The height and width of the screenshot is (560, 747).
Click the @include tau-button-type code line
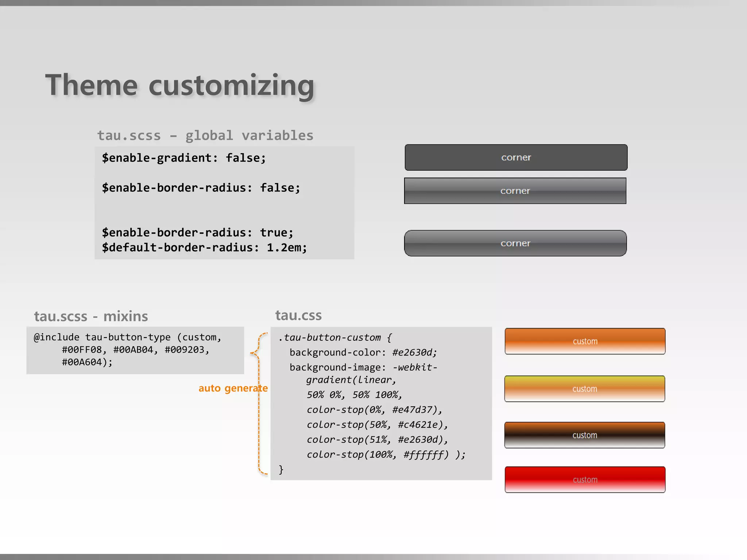click(x=127, y=337)
